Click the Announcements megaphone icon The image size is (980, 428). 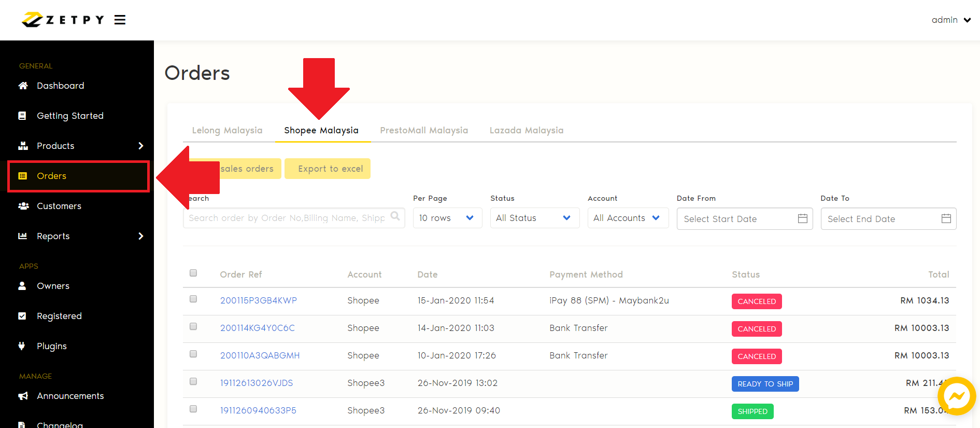click(23, 396)
